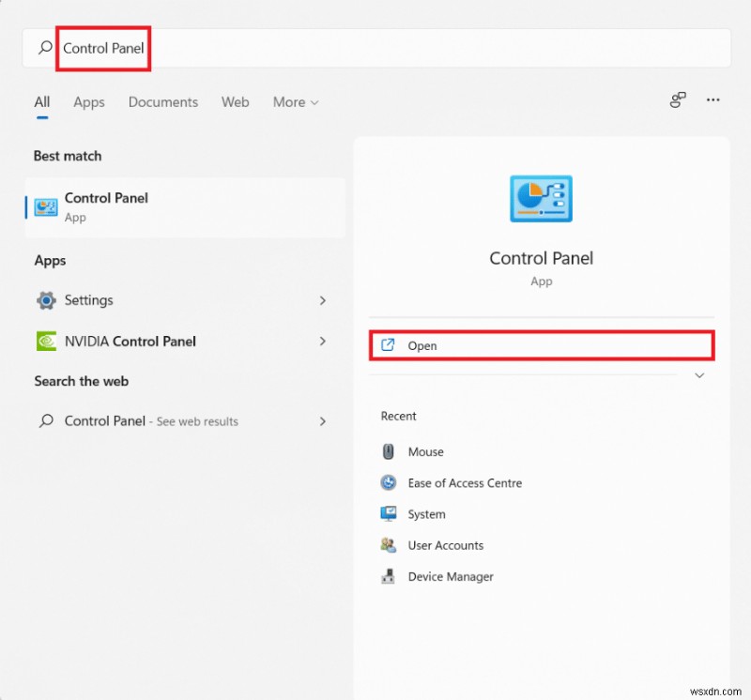
Task: Click the large Control Panel app icon
Action: click(x=541, y=198)
